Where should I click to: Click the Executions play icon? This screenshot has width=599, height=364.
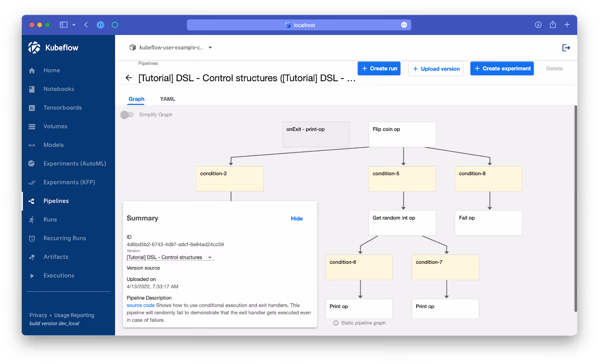tap(32, 276)
